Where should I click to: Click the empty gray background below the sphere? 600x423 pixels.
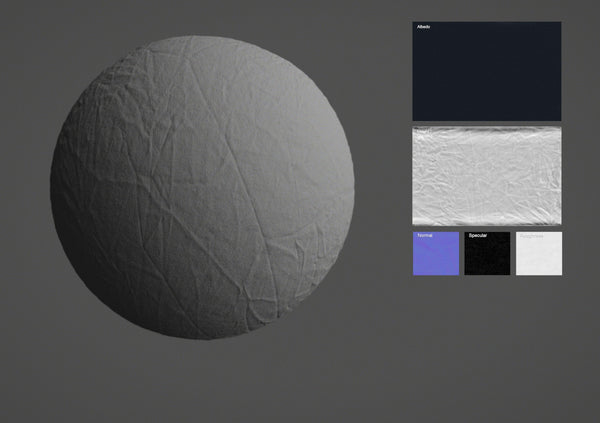click(202, 385)
